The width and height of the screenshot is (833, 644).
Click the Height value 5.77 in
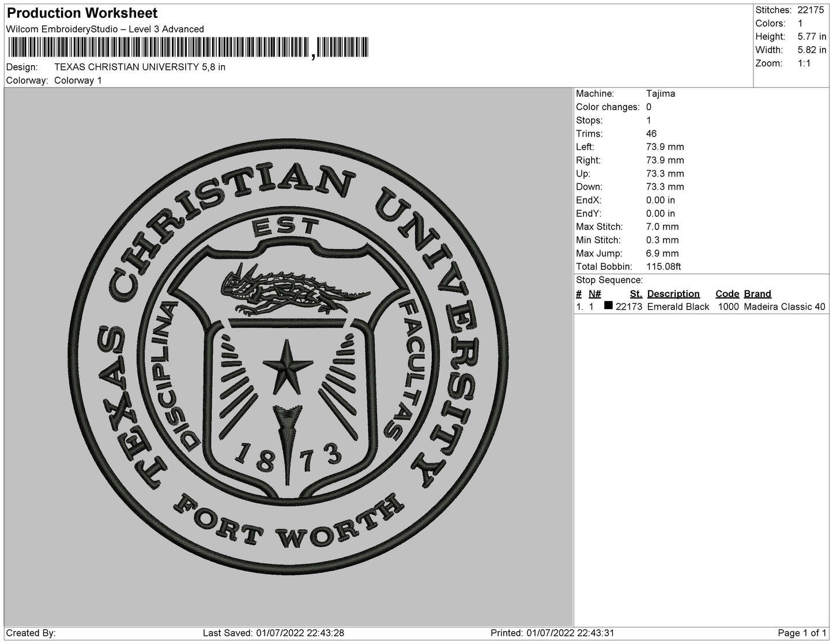[812, 37]
